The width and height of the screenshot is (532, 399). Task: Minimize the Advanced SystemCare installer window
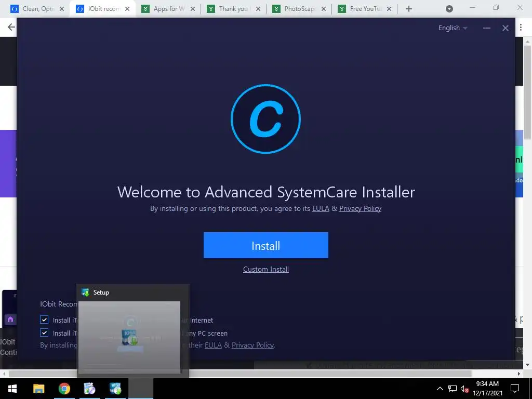[486, 28]
